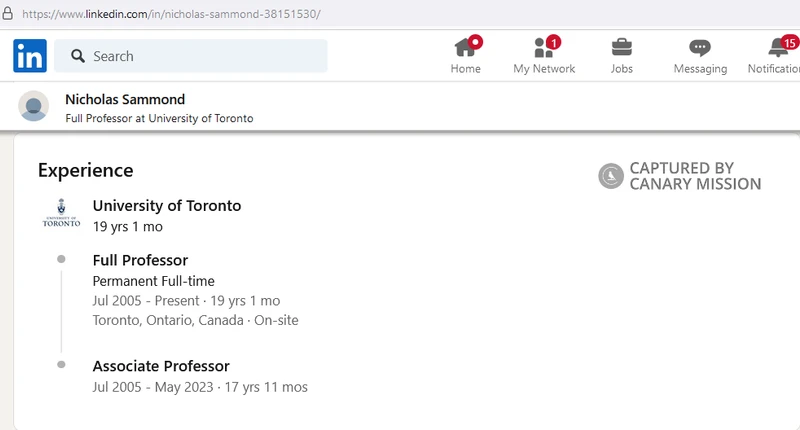Click the magnifying glass search icon
The height and width of the screenshot is (430, 800).
77,57
